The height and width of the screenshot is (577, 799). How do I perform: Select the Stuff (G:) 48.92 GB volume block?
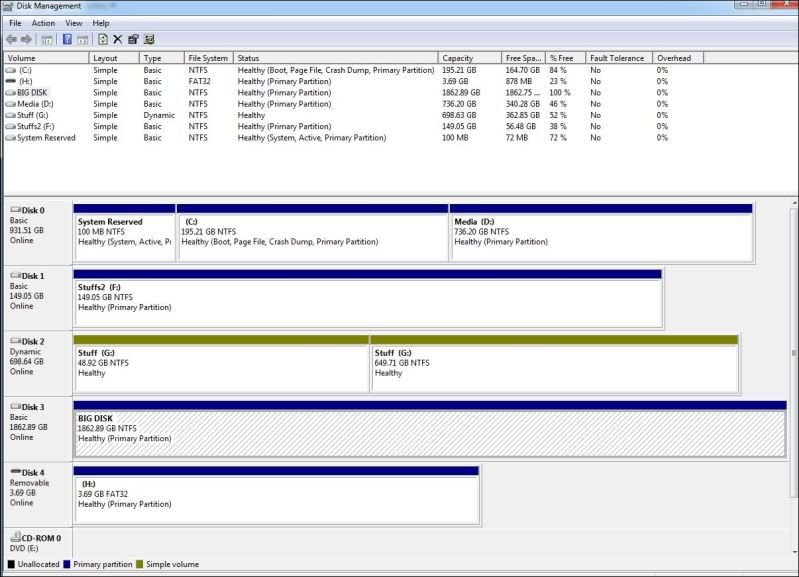221,364
